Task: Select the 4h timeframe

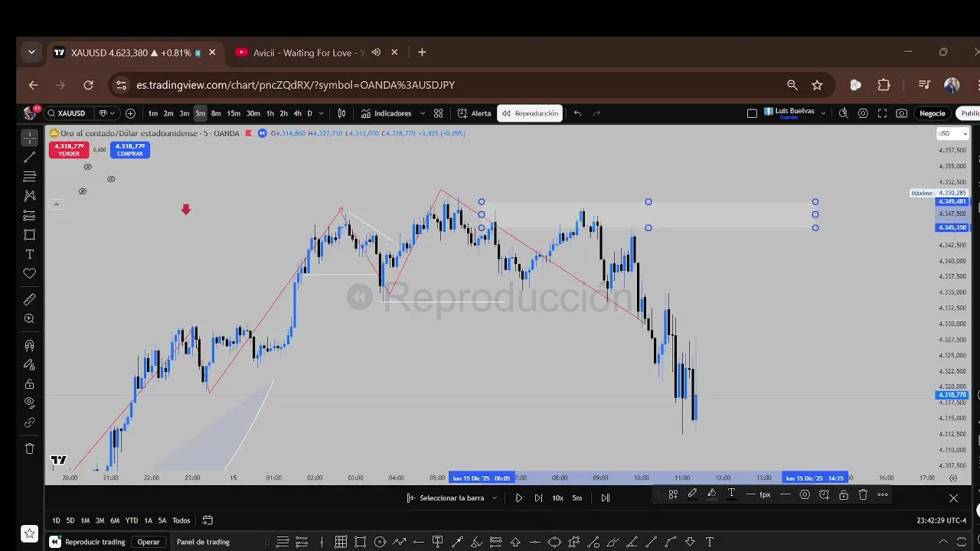Action: tap(297, 113)
